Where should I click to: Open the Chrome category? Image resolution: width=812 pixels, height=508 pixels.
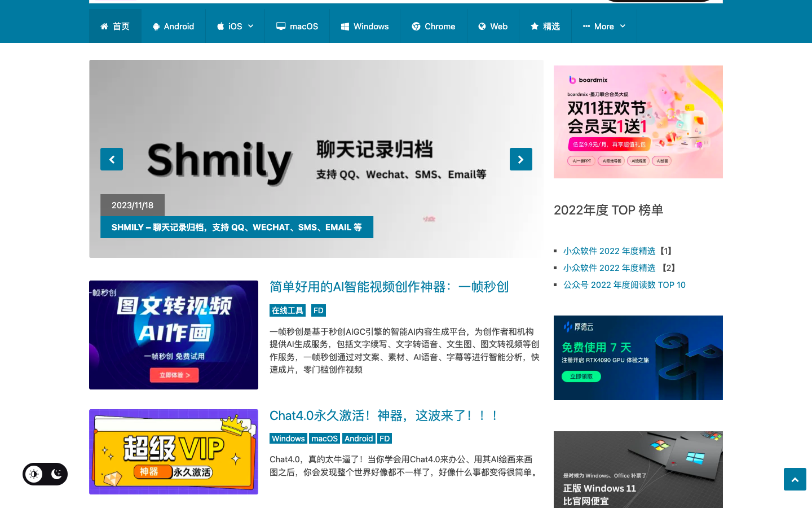point(434,26)
